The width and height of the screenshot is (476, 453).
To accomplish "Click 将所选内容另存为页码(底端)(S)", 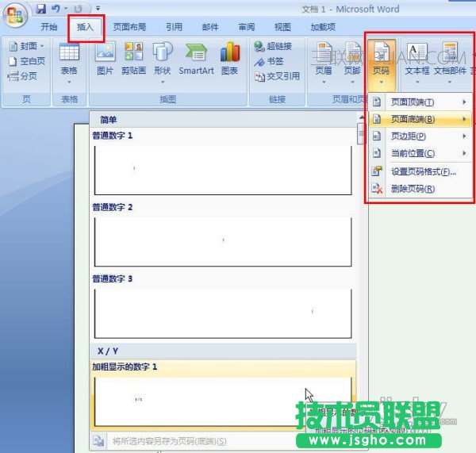I will (x=170, y=441).
